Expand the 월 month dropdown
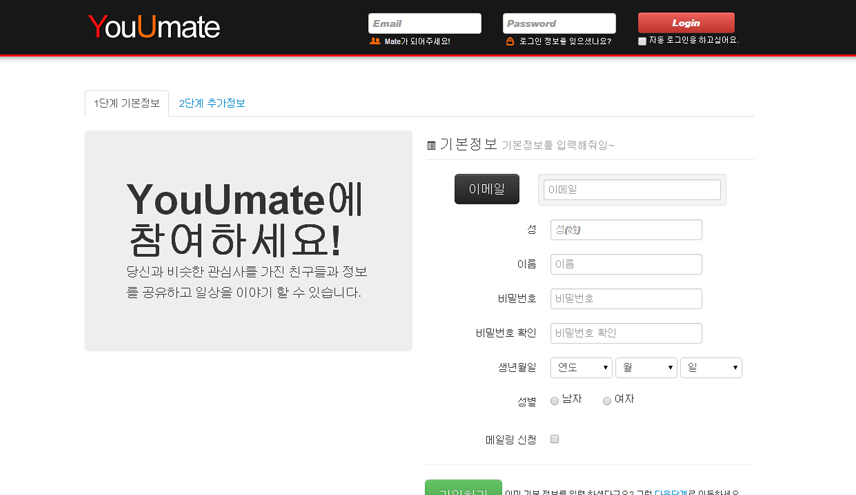The image size is (856, 495). pyautogui.click(x=646, y=368)
